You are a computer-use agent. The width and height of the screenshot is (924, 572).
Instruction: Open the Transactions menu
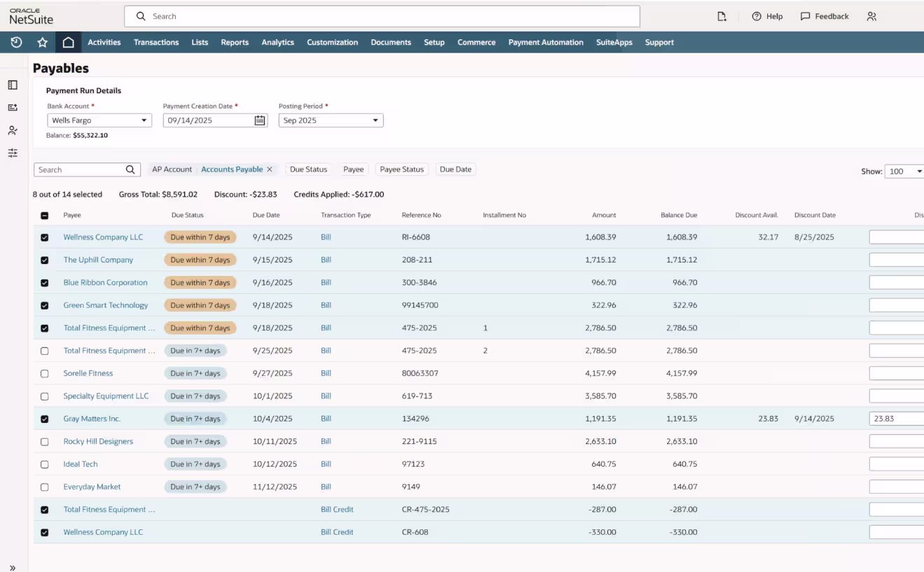[156, 42]
